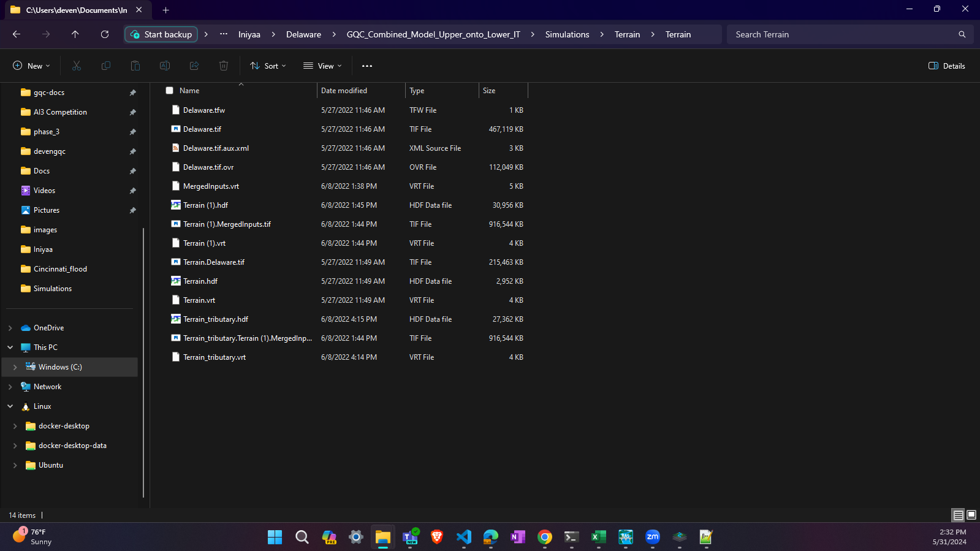Click the Paste clipboard icon
The width and height of the screenshot is (980, 551).
135,66
